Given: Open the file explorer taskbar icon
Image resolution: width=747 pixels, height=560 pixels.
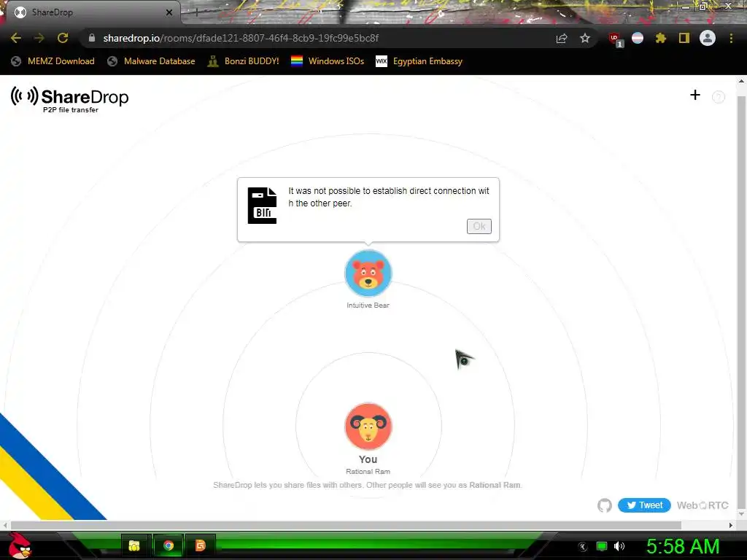Looking at the screenshot, I should (134, 545).
